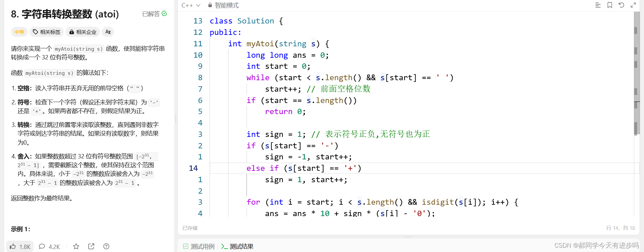Click the translate language icon
Viewport: 644px width, 252px height.
(108, 32)
